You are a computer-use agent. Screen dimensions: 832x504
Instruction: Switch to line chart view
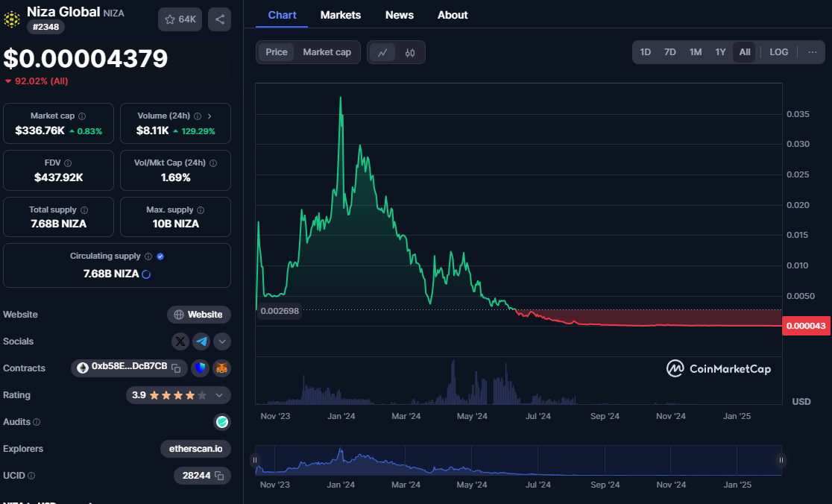click(x=382, y=52)
